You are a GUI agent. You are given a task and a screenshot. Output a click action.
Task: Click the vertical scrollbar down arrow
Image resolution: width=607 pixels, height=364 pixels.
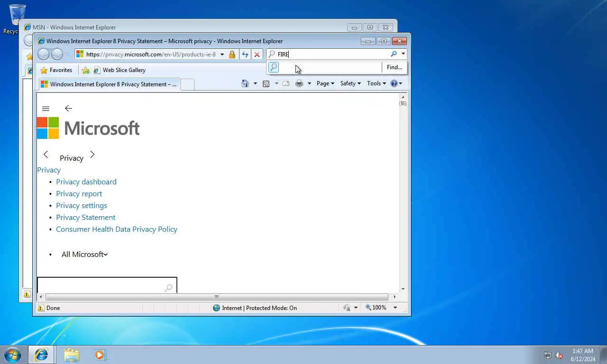tap(403, 289)
